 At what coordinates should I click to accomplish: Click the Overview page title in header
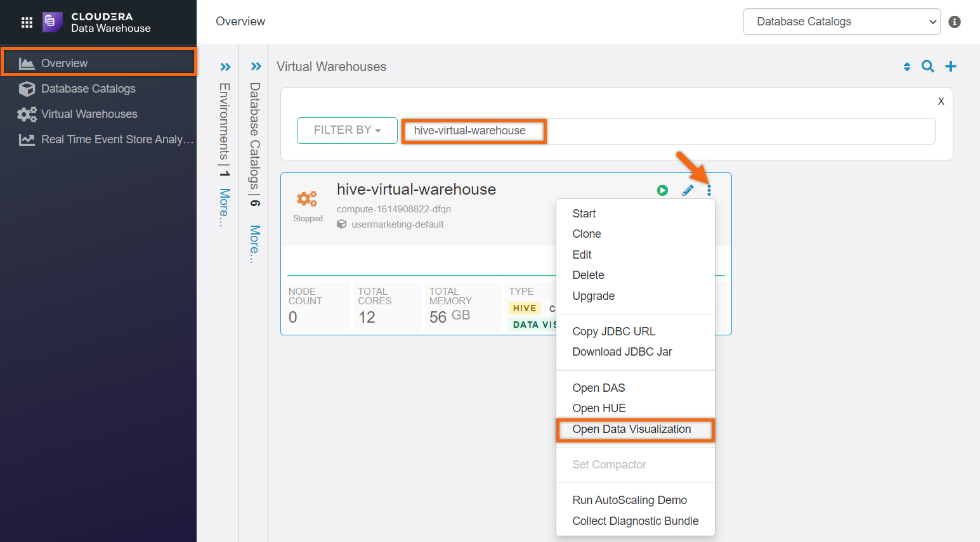click(x=240, y=22)
